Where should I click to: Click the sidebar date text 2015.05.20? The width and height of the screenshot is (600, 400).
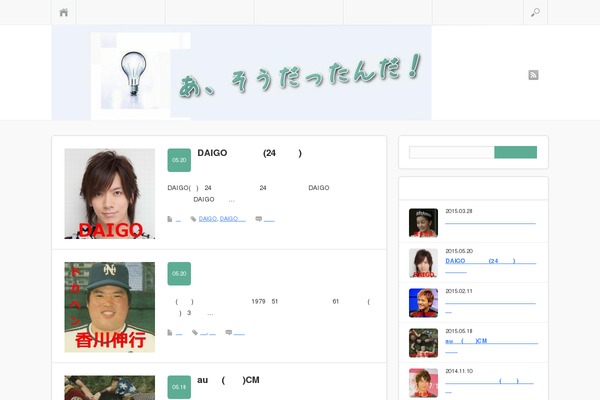coord(459,251)
